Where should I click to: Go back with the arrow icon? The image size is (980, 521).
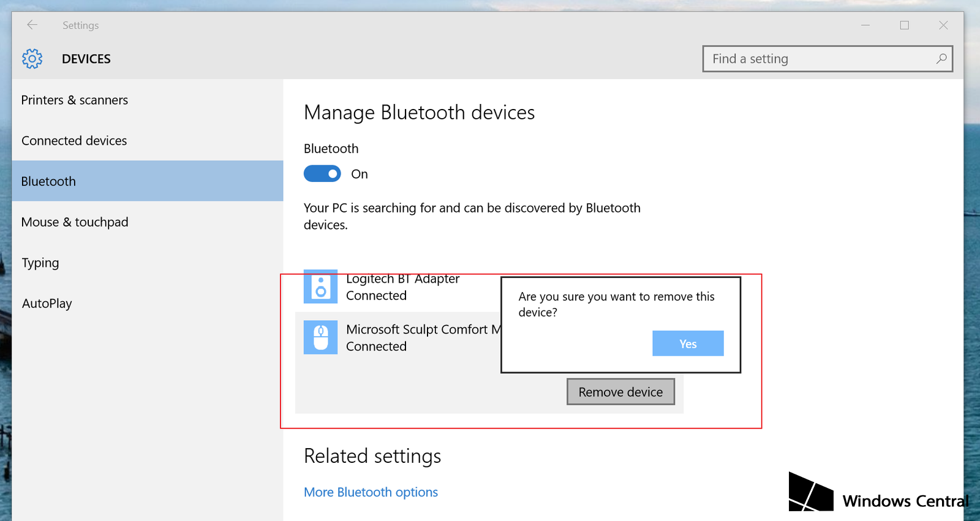(x=32, y=25)
